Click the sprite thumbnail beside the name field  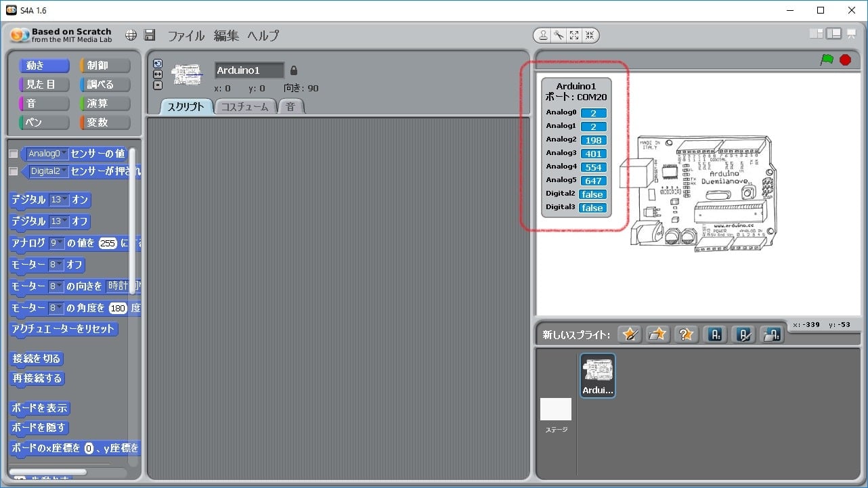[188, 74]
